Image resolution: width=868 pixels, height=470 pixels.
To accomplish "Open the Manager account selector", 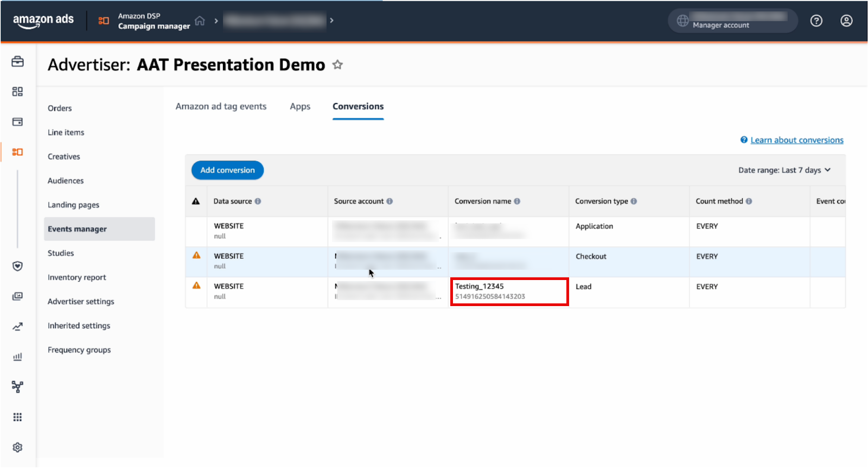I will (732, 21).
